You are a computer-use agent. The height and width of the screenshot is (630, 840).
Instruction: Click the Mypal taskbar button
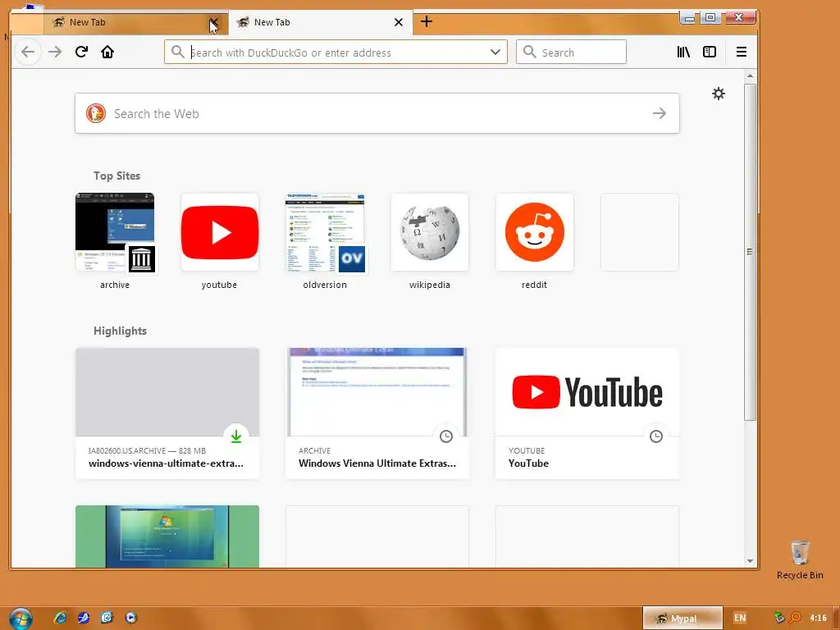(x=682, y=619)
